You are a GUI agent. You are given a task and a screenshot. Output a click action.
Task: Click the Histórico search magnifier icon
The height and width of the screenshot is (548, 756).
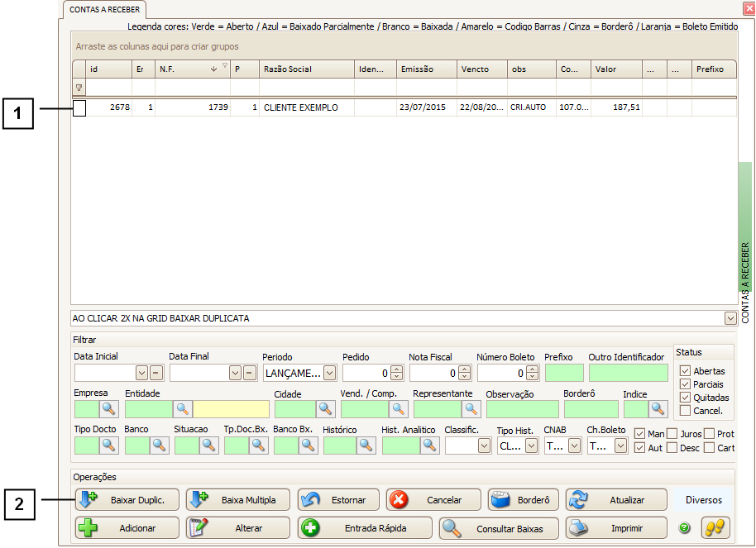366,446
